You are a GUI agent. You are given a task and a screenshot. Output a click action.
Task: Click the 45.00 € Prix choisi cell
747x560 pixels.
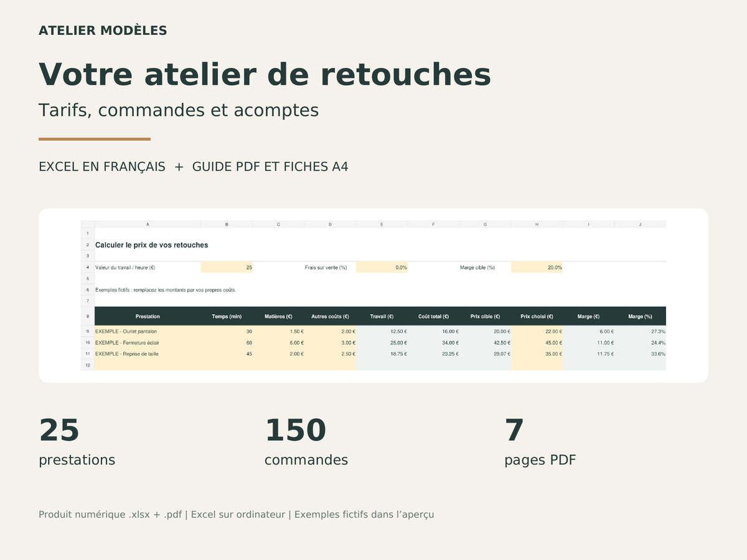click(537, 343)
